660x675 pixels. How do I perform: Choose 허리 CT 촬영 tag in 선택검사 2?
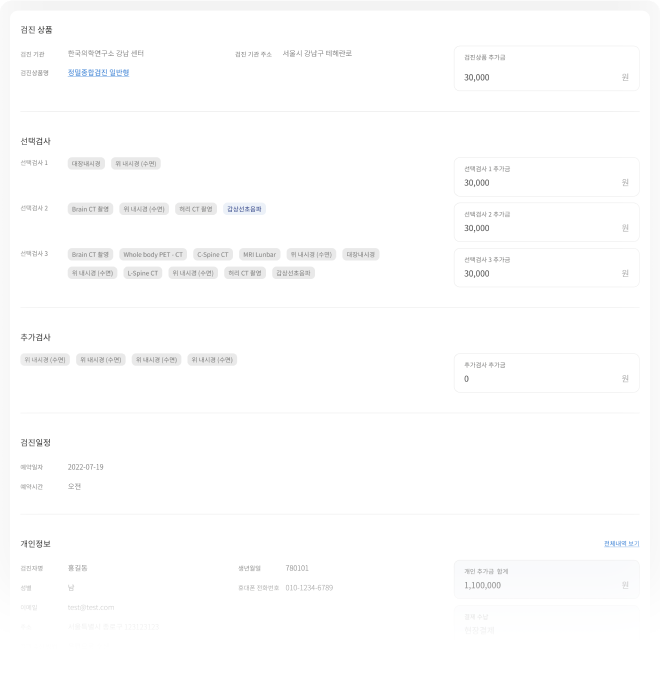[195, 209]
